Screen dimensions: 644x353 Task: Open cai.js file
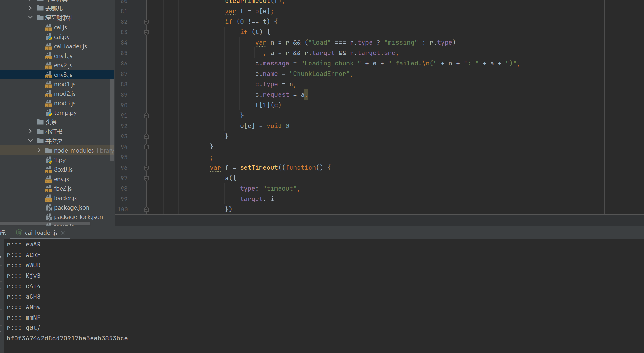(x=60, y=27)
